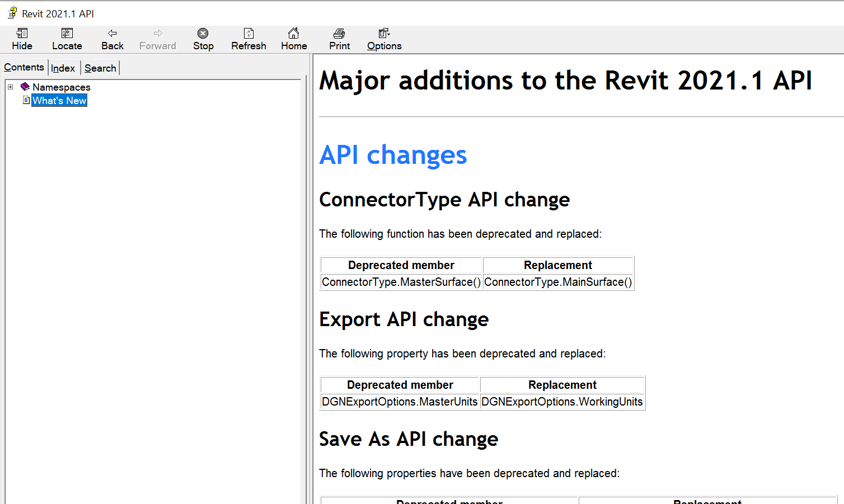Click the Locate toolbar icon
Image resolution: width=844 pixels, height=504 pixels.
pos(67,38)
